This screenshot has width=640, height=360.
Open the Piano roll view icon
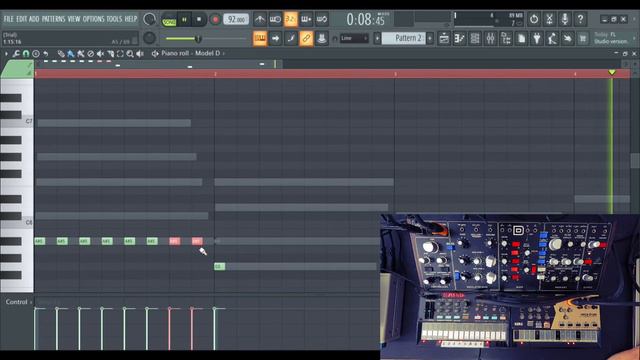click(459, 38)
